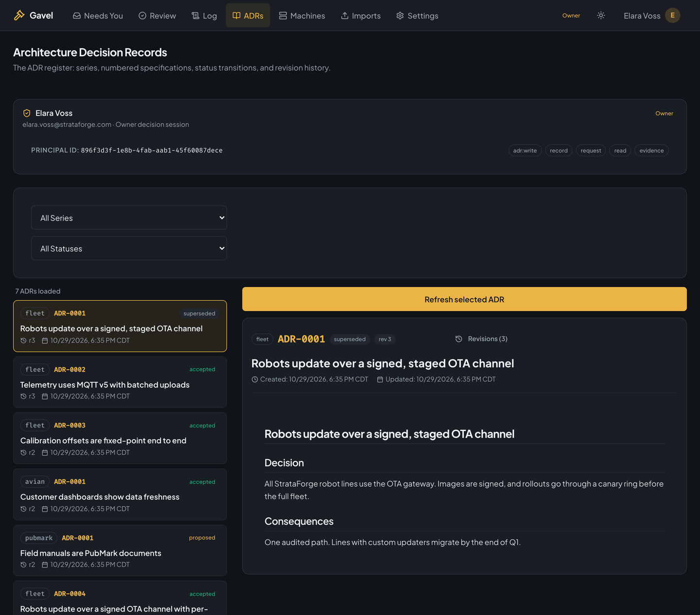Click the rev 3 badge in detail panel
The width and height of the screenshot is (700, 615).
[x=385, y=339]
